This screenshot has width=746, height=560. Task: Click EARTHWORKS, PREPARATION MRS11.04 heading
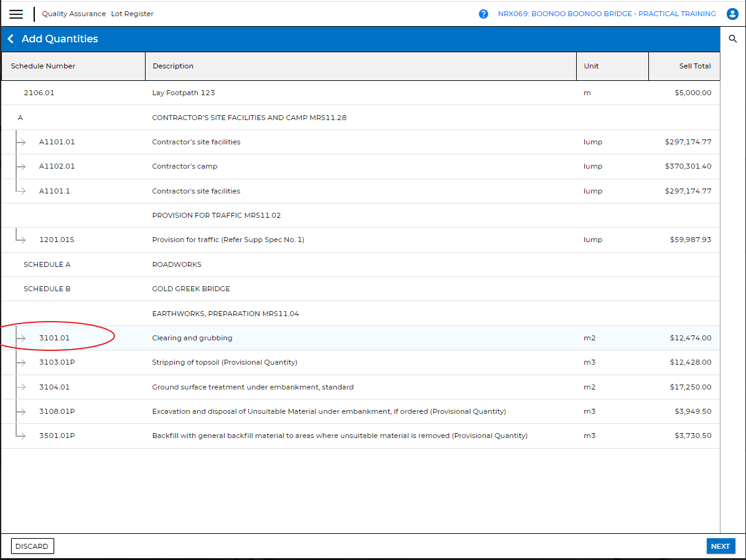point(225,314)
